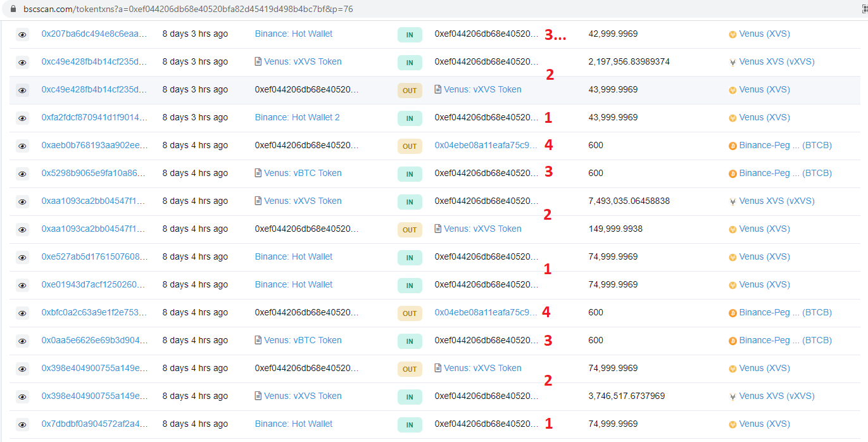Open transaction hash 0xe527ab5d1761507608
Image resolution: width=868 pixels, height=442 pixels.
tap(94, 256)
